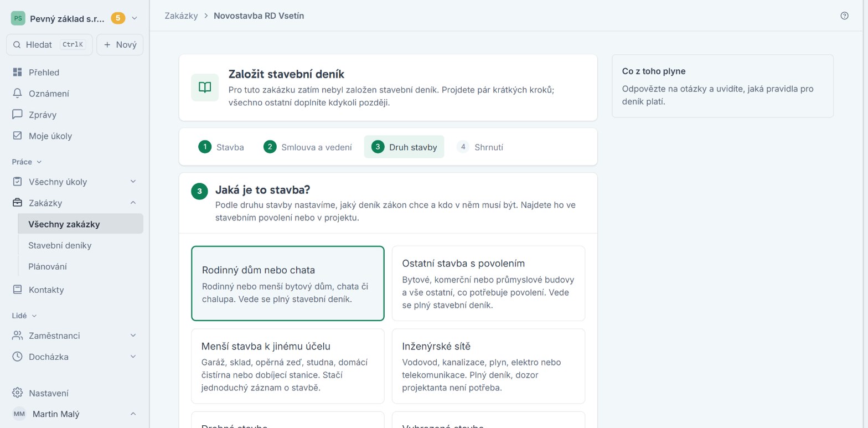Screen dimensions: 868x428
Task: Click the Nový button
Action: pyautogui.click(x=120, y=44)
